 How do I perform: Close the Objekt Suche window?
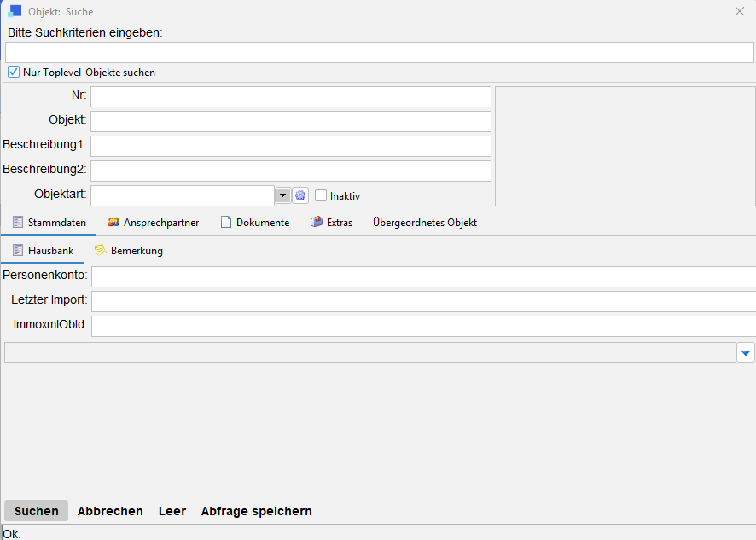pyautogui.click(x=740, y=12)
